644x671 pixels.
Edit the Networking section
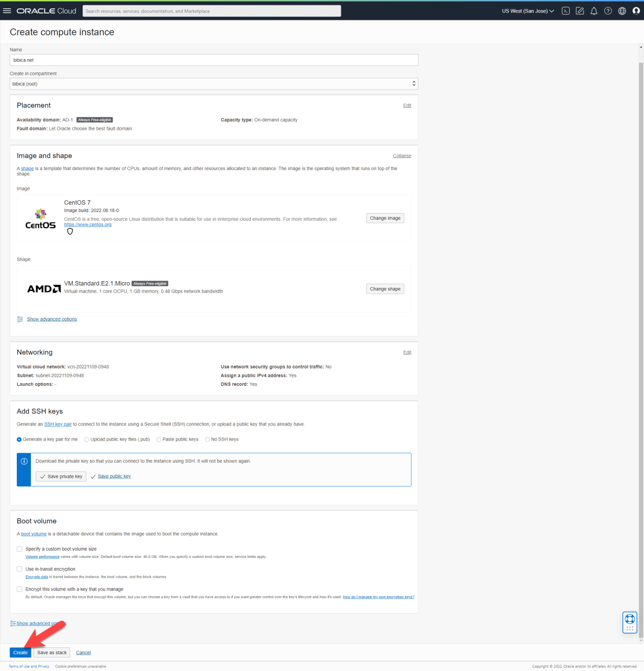pyautogui.click(x=407, y=353)
